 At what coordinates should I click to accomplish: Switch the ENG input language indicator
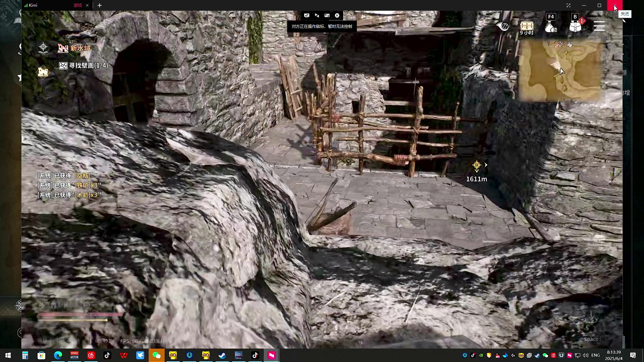click(596, 355)
